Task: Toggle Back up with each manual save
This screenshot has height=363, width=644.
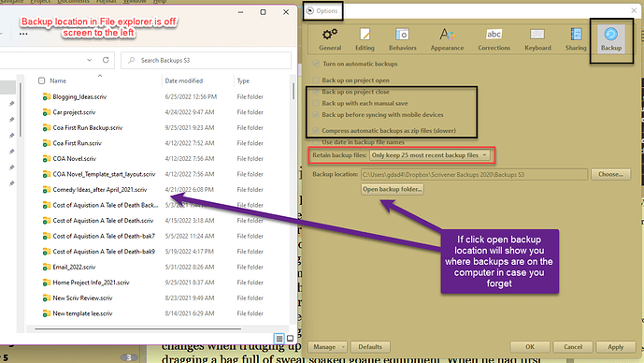Action: pos(316,103)
